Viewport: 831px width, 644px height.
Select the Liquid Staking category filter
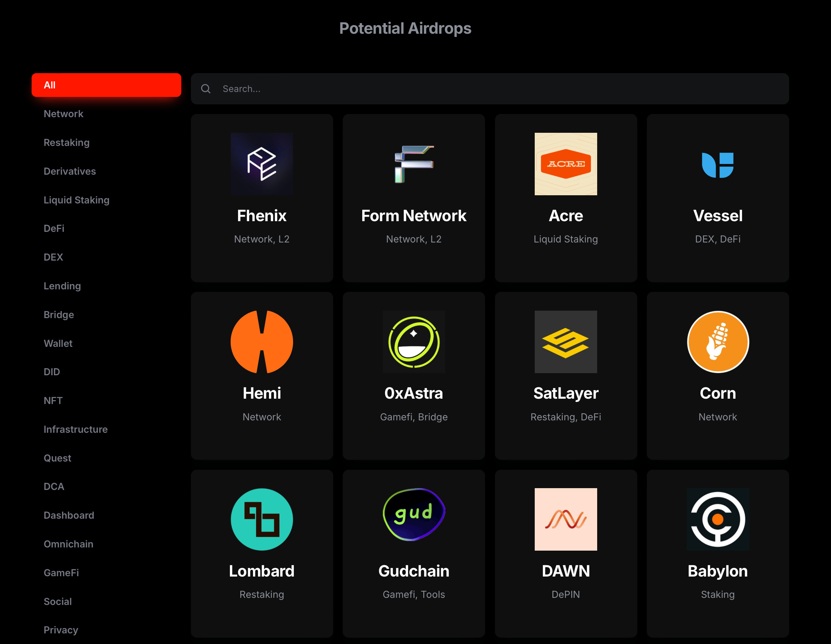click(76, 200)
